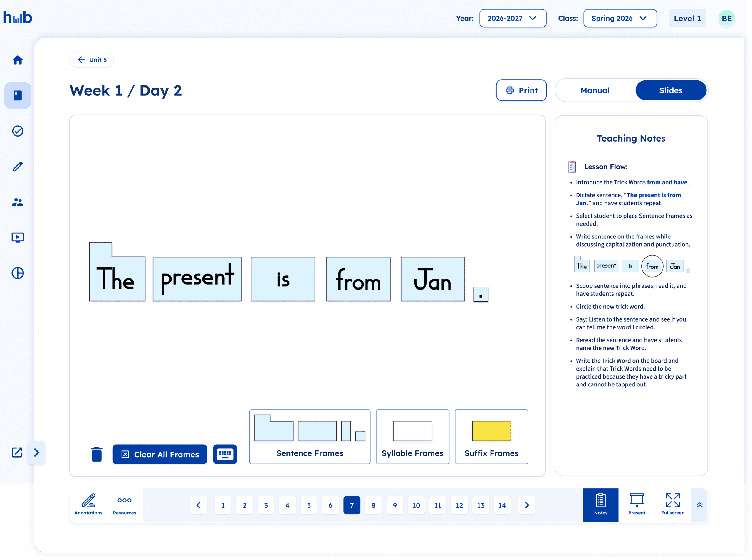
Task: Open the Annotations tool
Action: tap(88, 505)
